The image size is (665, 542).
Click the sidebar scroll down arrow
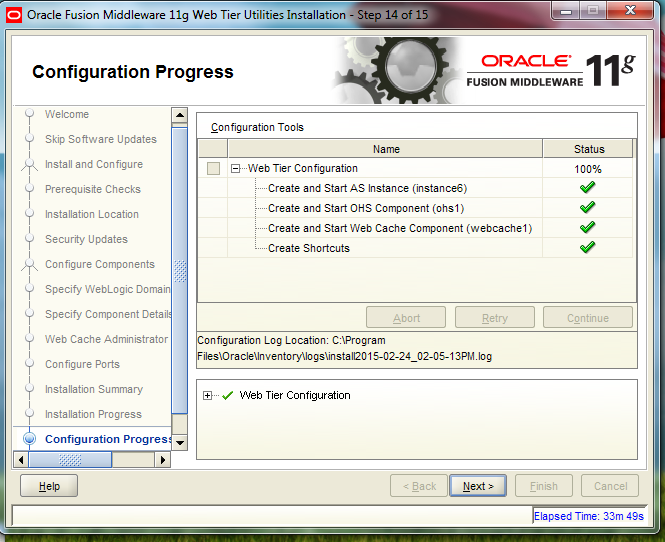[x=179, y=443]
